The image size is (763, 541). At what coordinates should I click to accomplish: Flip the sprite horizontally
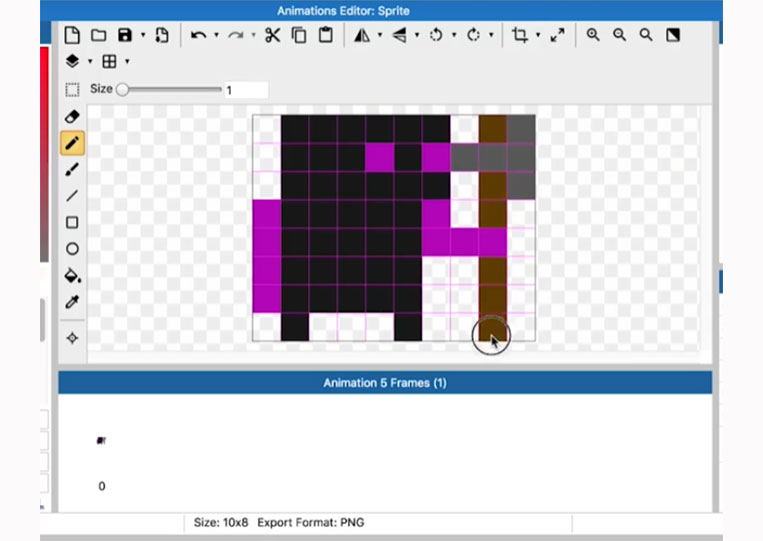(x=362, y=35)
